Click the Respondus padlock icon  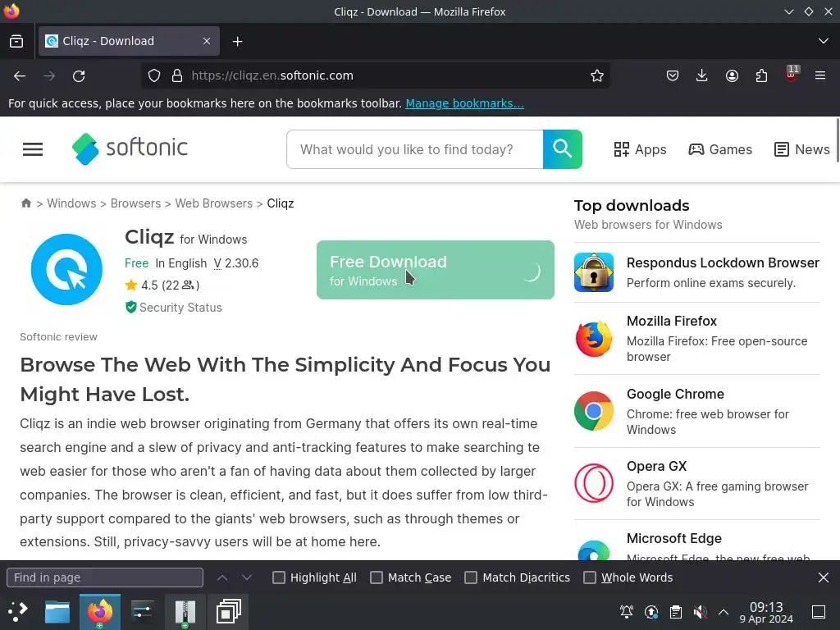tap(594, 272)
